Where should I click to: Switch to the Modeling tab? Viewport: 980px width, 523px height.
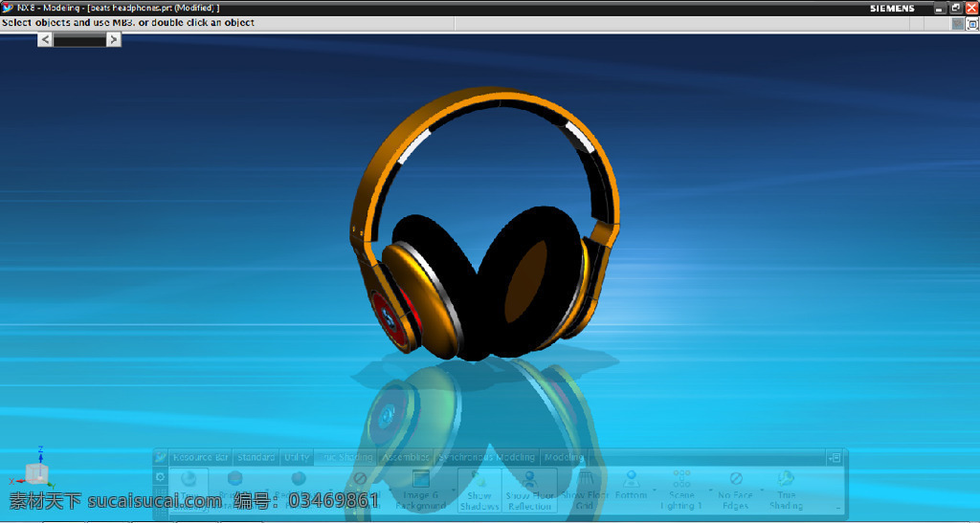[563, 457]
